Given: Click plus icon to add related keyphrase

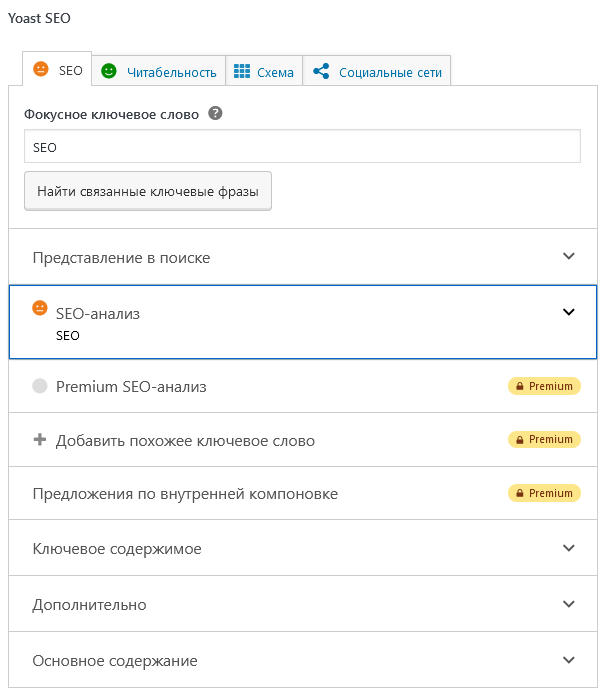Looking at the screenshot, I should pos(40,439).
